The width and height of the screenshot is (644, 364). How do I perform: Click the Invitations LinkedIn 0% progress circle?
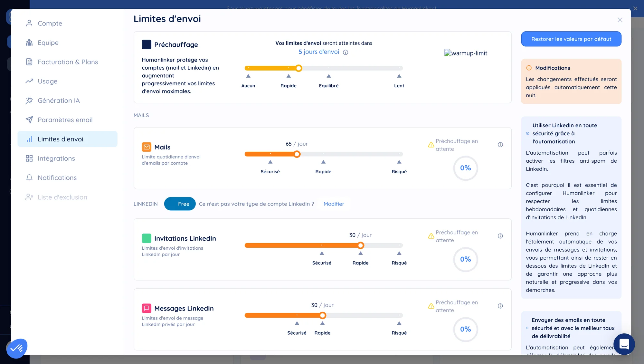click(466, 260)
